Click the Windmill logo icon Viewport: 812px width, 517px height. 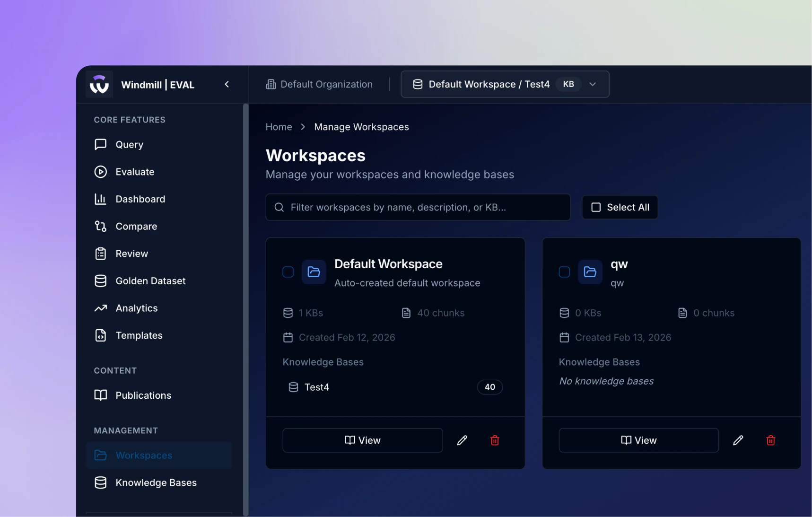click(99, 84)
